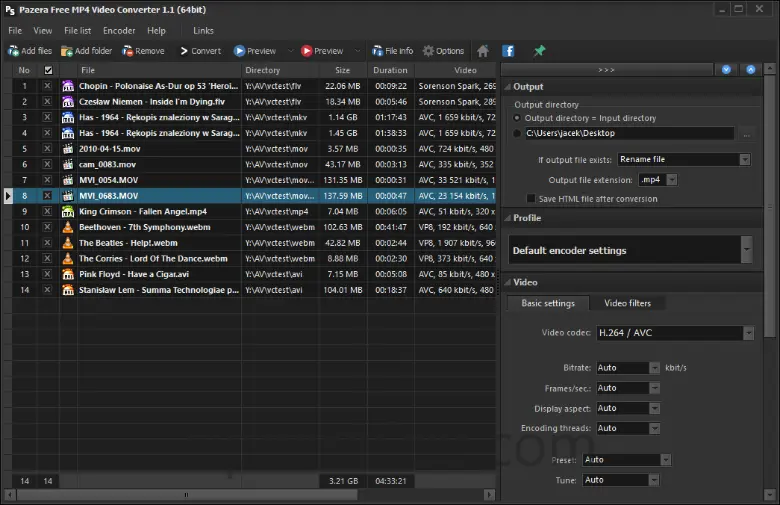
Task: Click the red Preview play button
Action: 322,51
